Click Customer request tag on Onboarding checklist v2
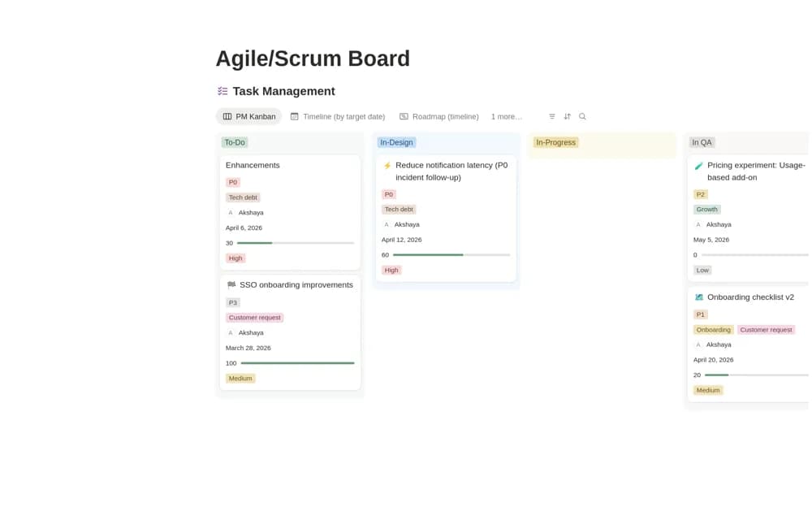The width and height of the screenshot is (812, 507). (x=766, y=330)
